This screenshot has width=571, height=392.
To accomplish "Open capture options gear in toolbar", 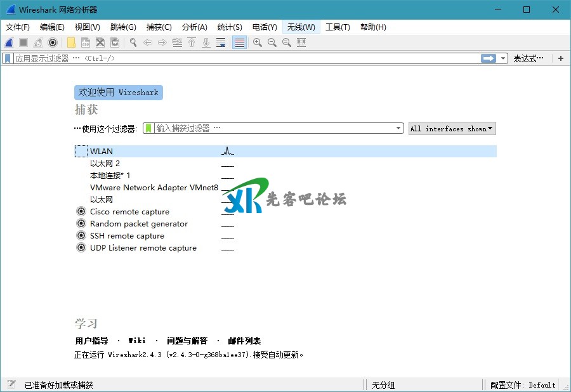I will pyautogui.click(x=53, y=42).
